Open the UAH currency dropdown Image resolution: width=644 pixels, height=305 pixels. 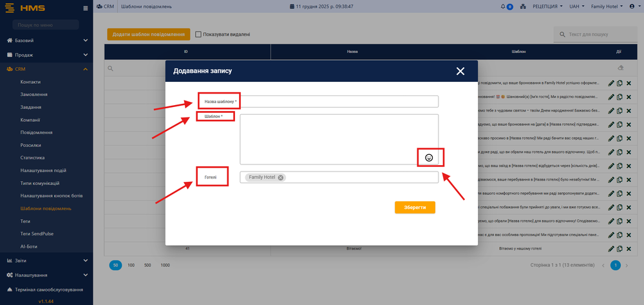point(575,6)
